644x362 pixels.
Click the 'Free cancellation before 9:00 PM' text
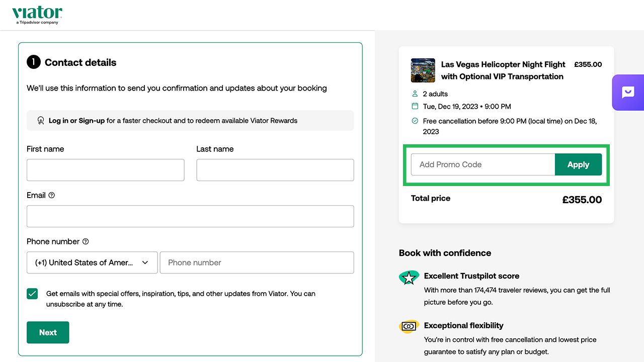(510, 126)
